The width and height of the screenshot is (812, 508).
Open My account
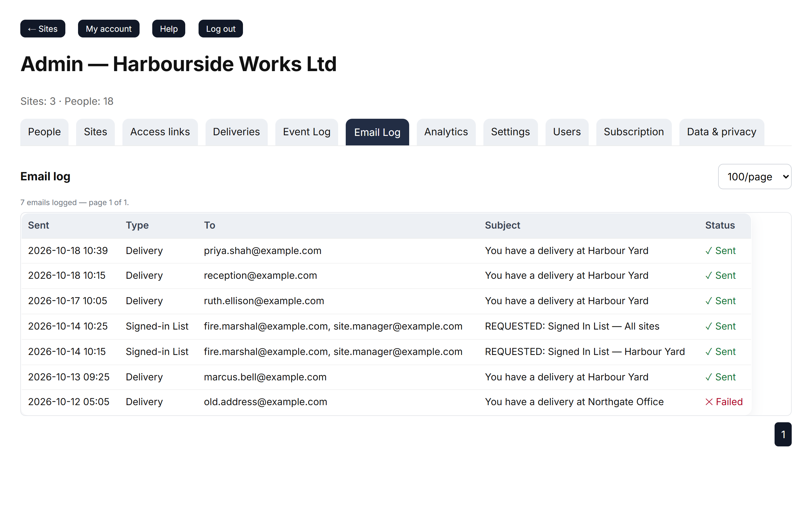click(108, 29)
